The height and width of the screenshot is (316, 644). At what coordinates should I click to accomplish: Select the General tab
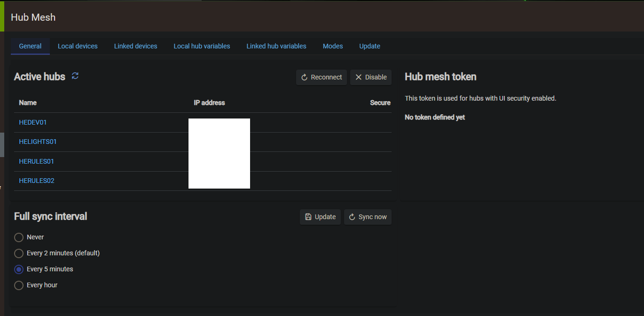pyautogui.click(x=30, y=46)
